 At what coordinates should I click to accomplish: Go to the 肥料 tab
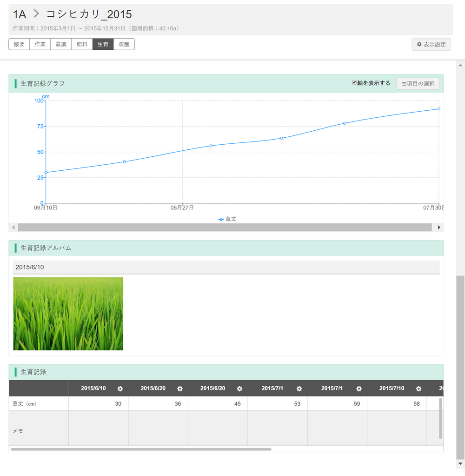pyautogui.click(x=82, y=44)
